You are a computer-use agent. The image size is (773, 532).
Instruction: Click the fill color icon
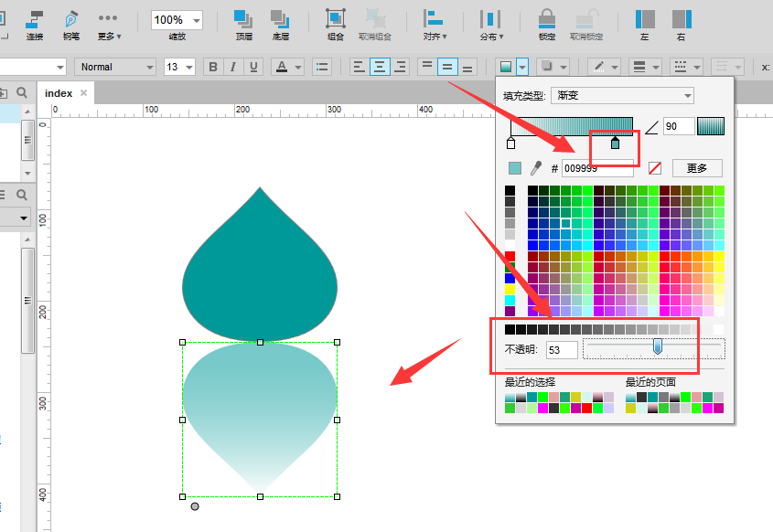tap(506, 67)
